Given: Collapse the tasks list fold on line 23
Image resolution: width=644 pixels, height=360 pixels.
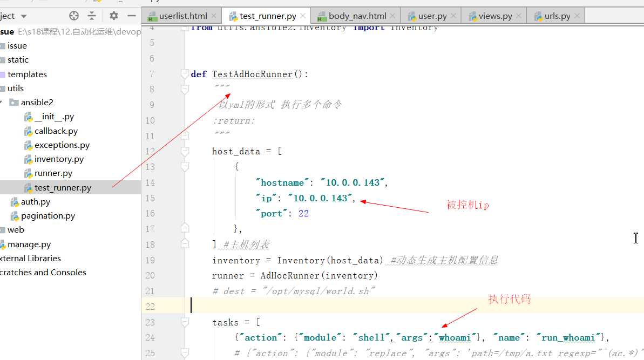Looking at the screenshot, I should [x=185, y=322].
